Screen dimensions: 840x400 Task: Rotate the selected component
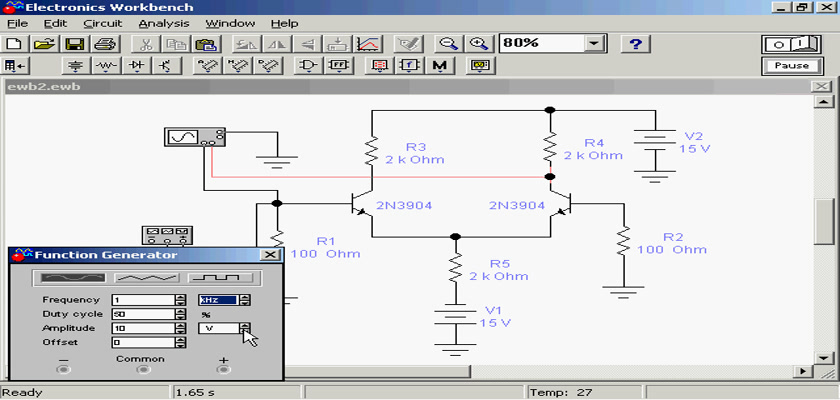click(248, 44)
